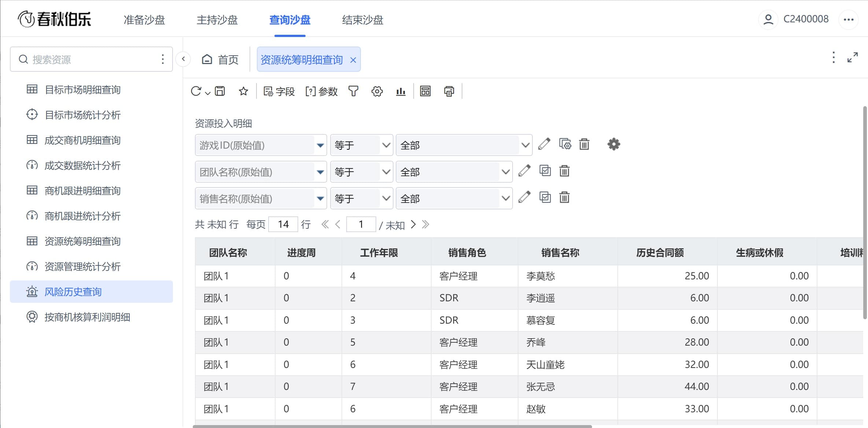Viewport: 868px width, 428px height.
Task: Go to the first page
Action: click(x=325, y=224)
